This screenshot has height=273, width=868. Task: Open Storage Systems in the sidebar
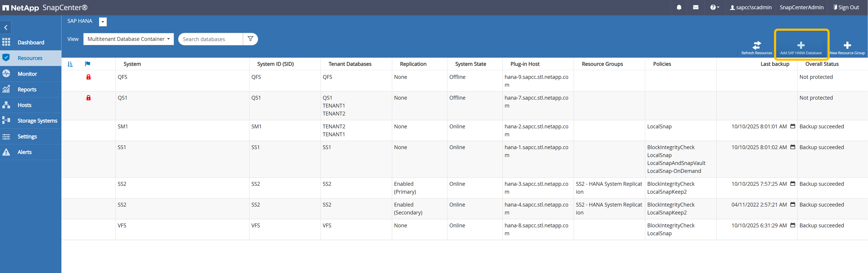click(x=37, y=121)
